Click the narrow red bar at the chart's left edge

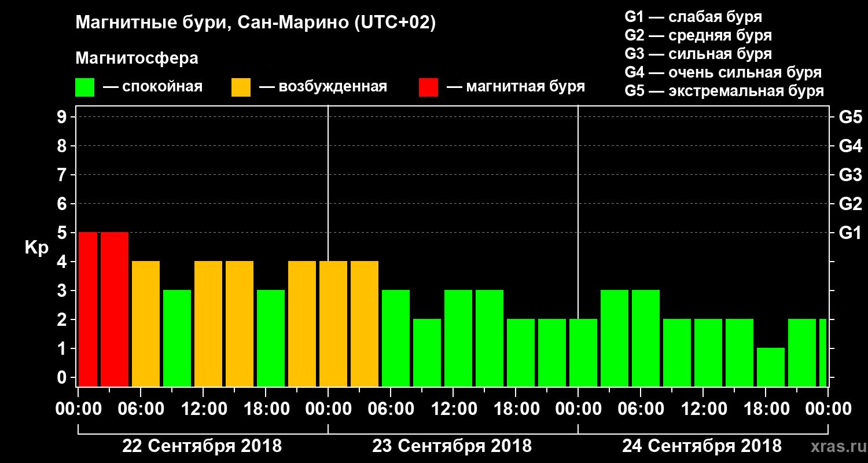(87, 309)
